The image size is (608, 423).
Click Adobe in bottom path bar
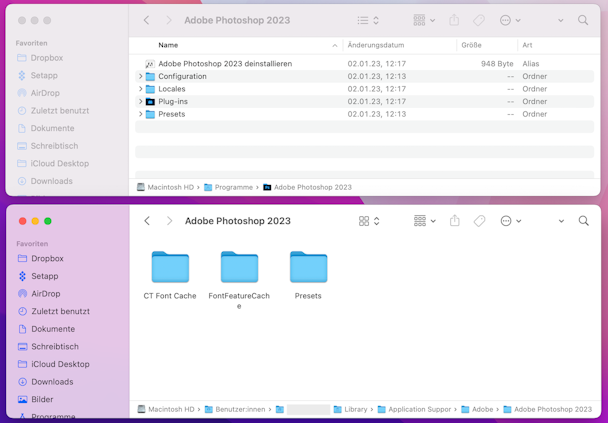(477, 409)
